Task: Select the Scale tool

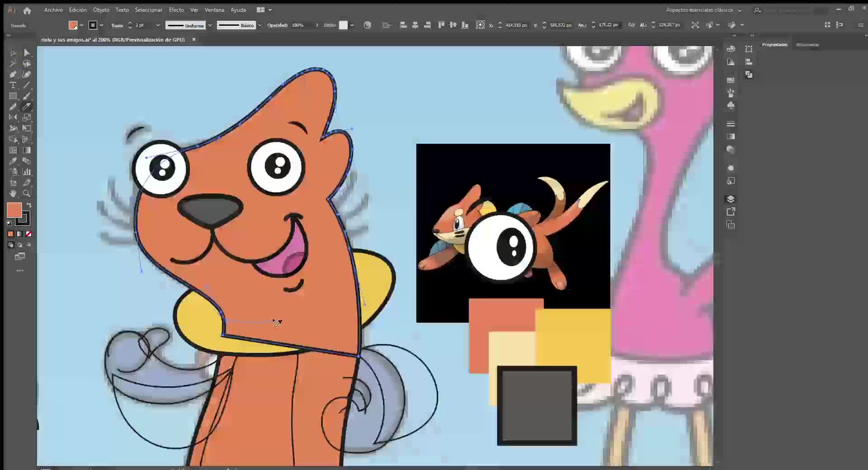Action: pyautogui.click(x=27, y=117)
